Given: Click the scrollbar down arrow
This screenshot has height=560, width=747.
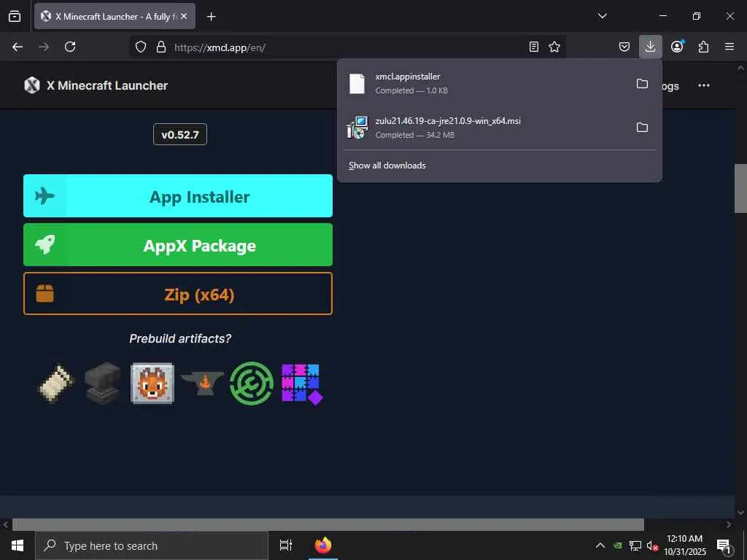Looking at the screenshot, I should point(740,513).
